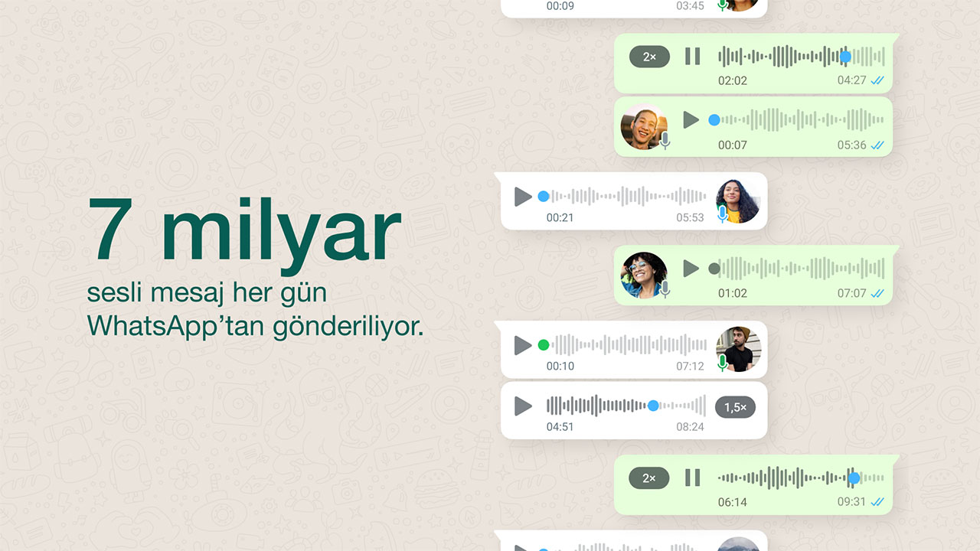Click the blue microphone icon on the 05:53 message
Image resolution: width=980 pixels, height=551 pixels.
coord(722,215)
